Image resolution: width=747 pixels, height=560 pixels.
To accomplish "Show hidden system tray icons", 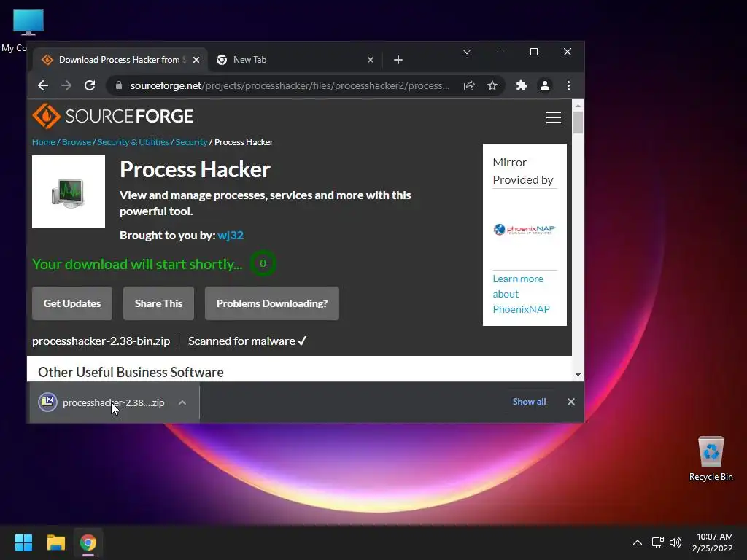I will [x=637, y=542].
